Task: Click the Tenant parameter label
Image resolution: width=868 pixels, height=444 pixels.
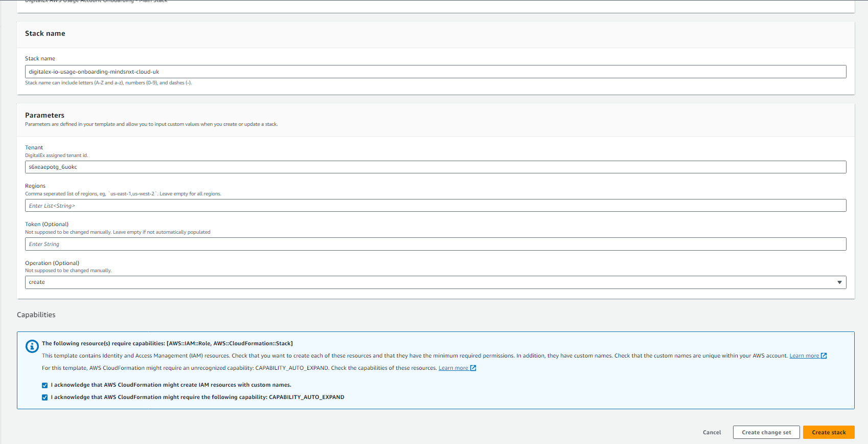Action: (34, 148)
